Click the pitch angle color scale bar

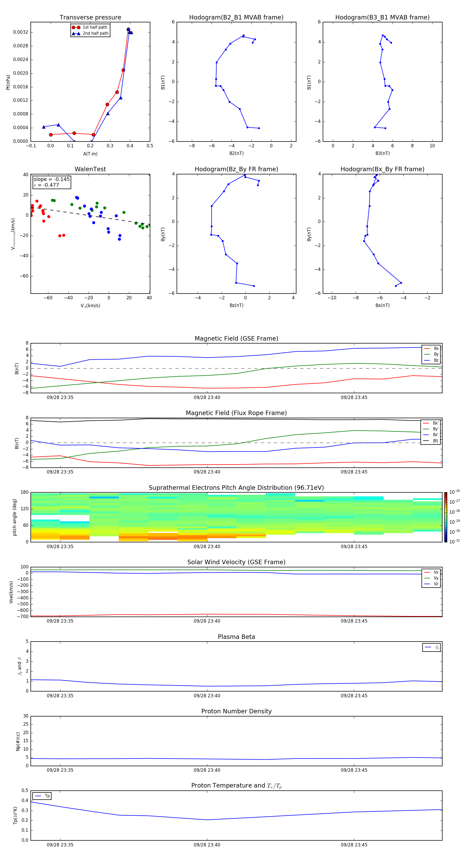pos(446,517)
